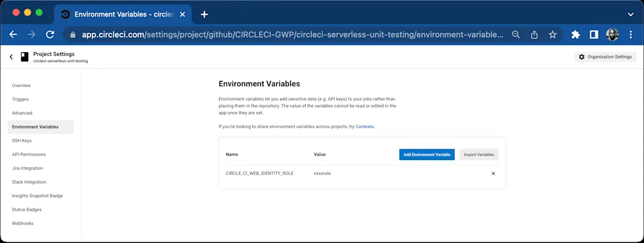Click Add Environment Variable button
The width and height of the screenshot is (644, 243).
(427, 154)
